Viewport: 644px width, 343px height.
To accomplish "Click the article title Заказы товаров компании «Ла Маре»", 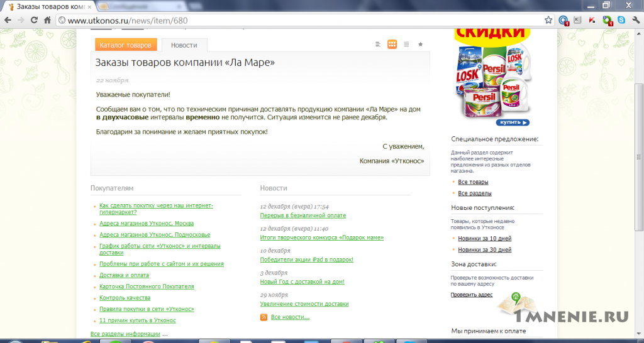I will pos(186,62).
